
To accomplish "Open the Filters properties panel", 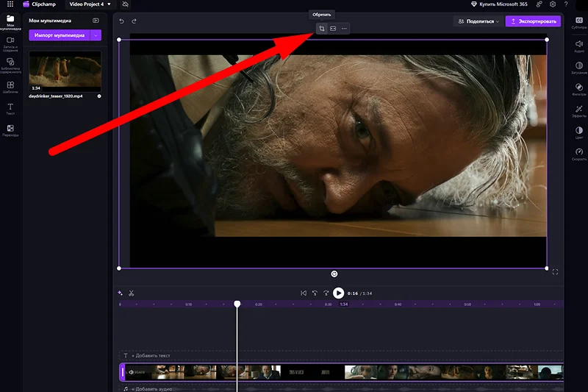I will tap(579, 89).
